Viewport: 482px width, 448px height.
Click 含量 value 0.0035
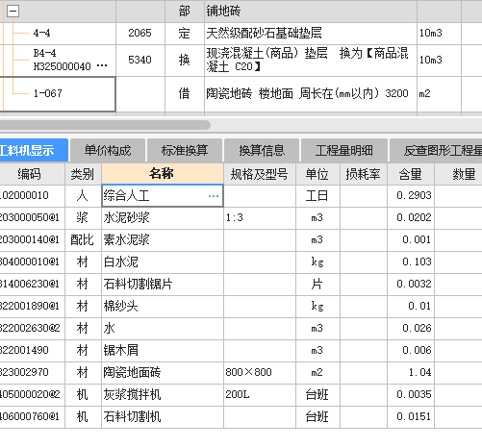point(411,395)
